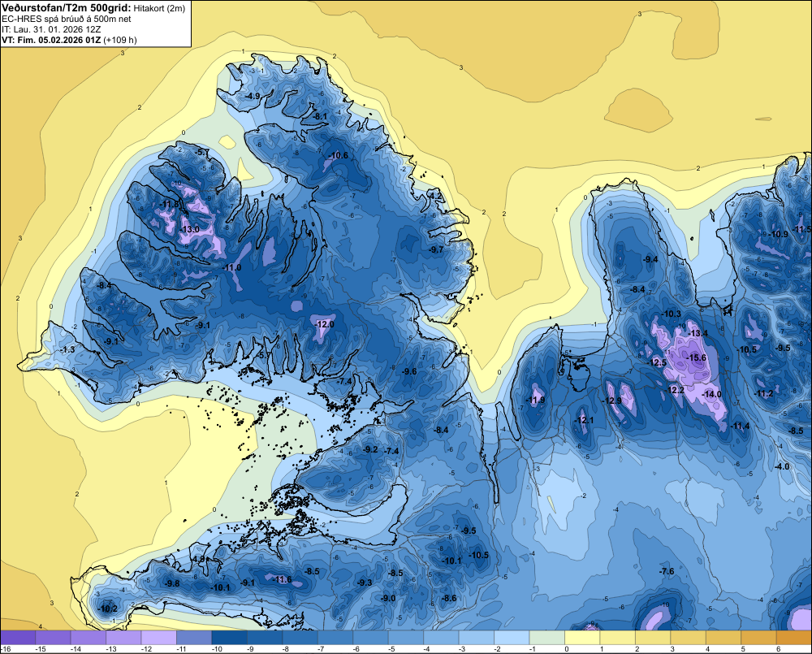The height and width of the screenshot is (654, 812).
Task: Click the 3 label in the color legend
Action: [x=672, y=649]
